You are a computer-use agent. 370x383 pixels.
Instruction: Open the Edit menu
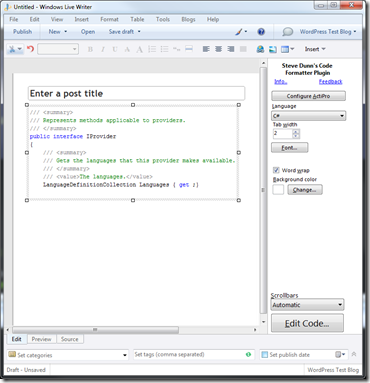coord(34,19)
